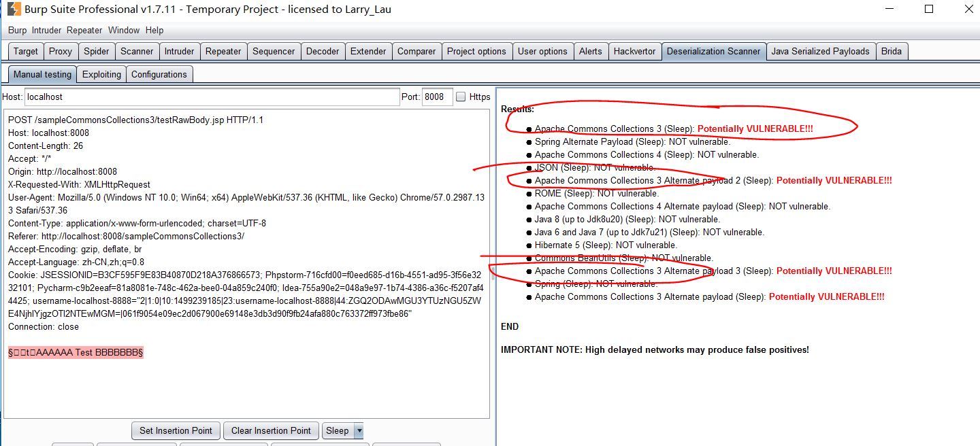Open the Decoder tab
The height and width of the screenshot is (446, 980).
[323, 51]
